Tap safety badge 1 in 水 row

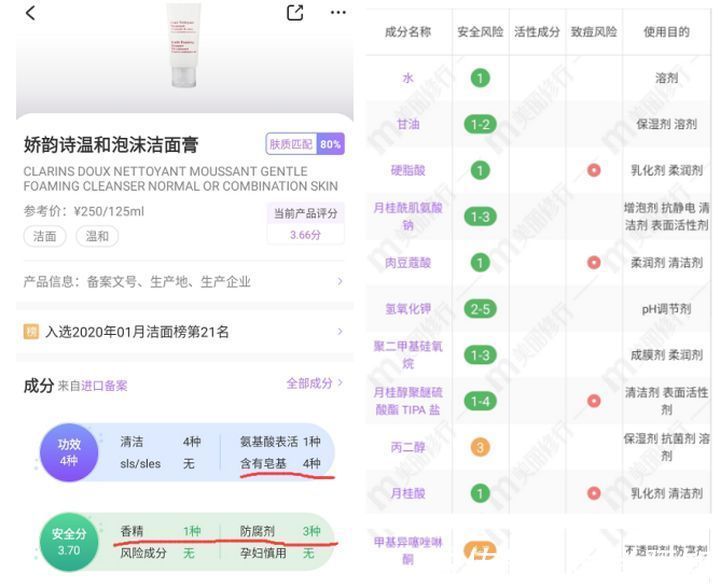click(480, 78)
